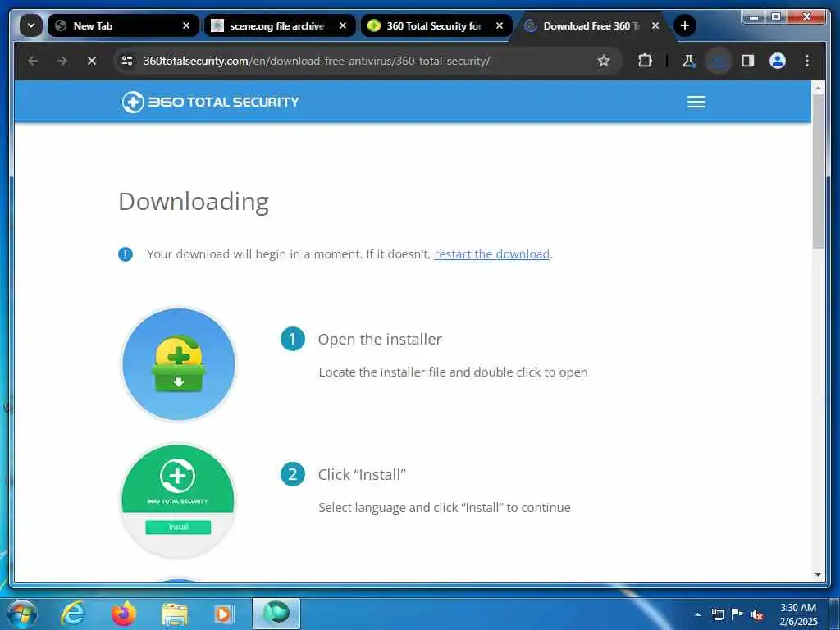Switch to 360 Total Security for tab
This screenshot has height=630, width=840.
[436, 25]
